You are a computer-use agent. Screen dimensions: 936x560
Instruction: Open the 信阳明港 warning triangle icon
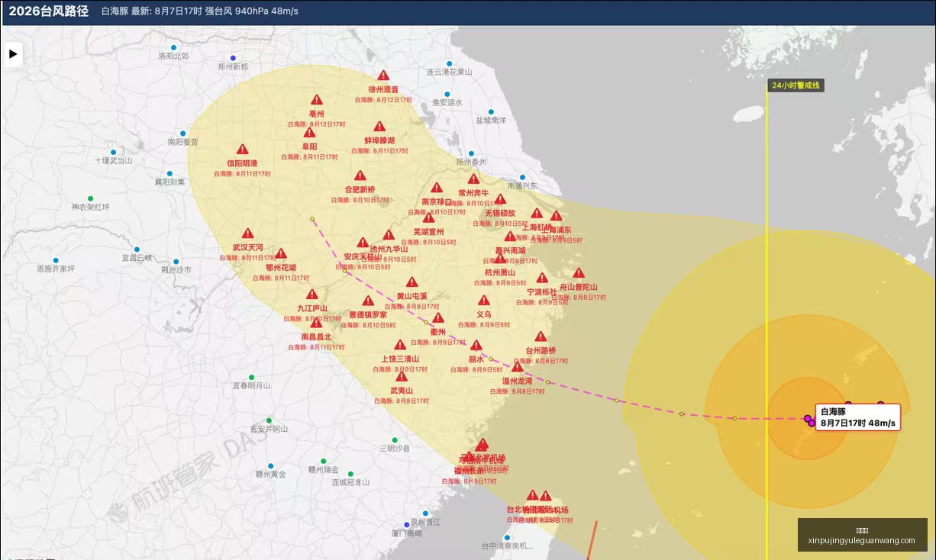click(243, 150)
